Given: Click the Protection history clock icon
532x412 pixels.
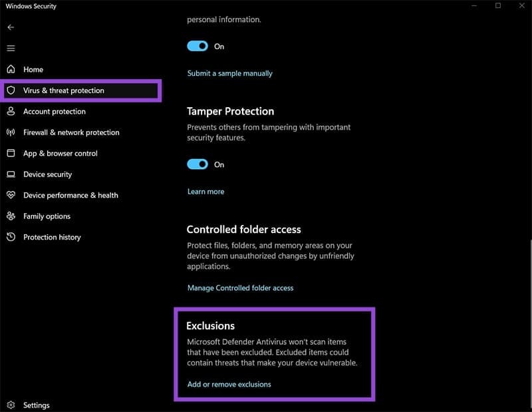Looking at the screenshot, I should point(11,237).
